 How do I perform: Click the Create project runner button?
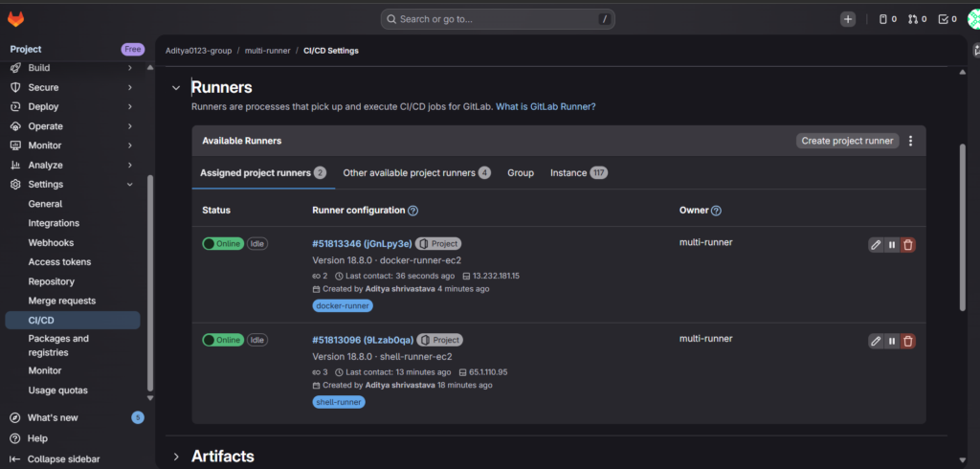click(x=848, y=141)
